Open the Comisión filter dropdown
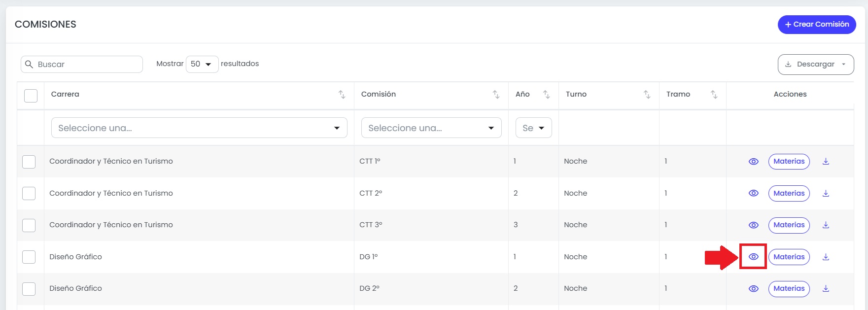The width and height of the screenshot is (868, 310). (431, 128)
